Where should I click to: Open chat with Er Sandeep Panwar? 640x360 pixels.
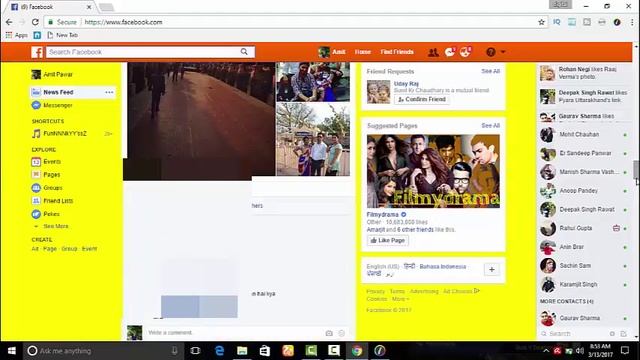584,153
